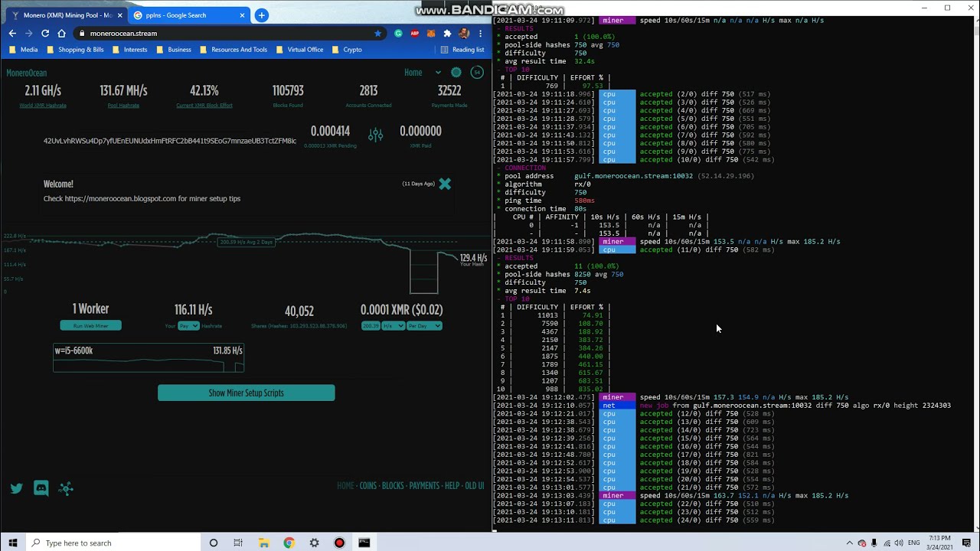The image size is (980, 551).
Task: Go to COINS in the footer
Action: pyautogui.click(x=368, y=486)
